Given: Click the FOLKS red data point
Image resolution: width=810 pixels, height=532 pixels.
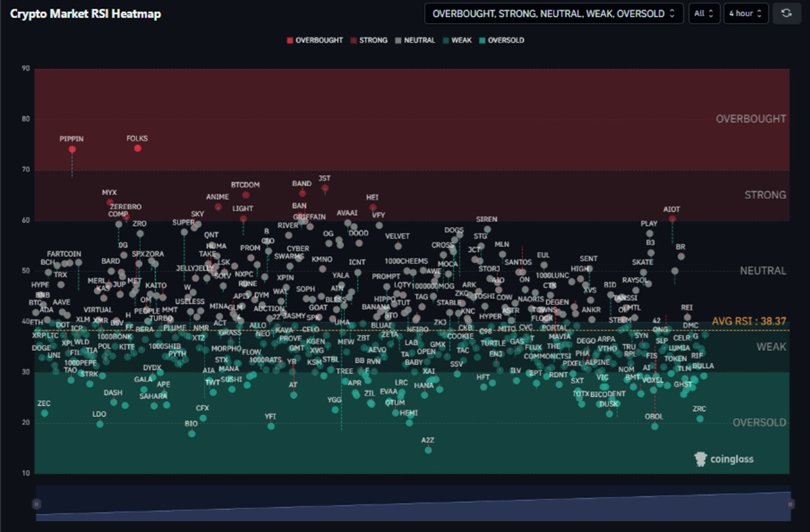Looking at the screenshot, I should pyautogui.click(x=138, y=148).
